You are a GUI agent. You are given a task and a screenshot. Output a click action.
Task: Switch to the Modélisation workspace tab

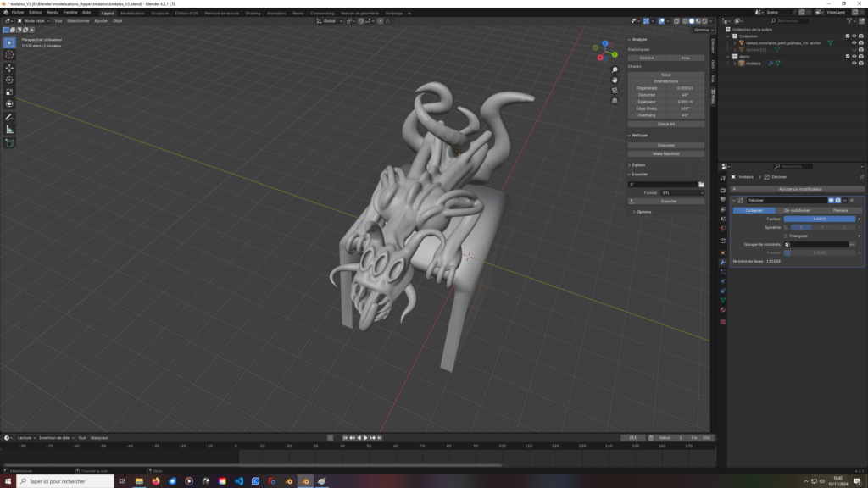[x=132, y=14]
